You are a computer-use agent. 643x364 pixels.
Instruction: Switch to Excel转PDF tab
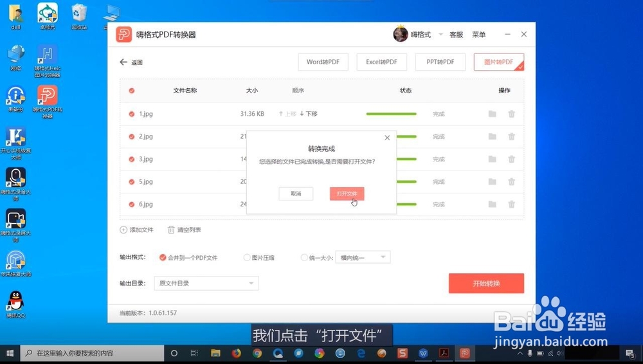point(382,62)
